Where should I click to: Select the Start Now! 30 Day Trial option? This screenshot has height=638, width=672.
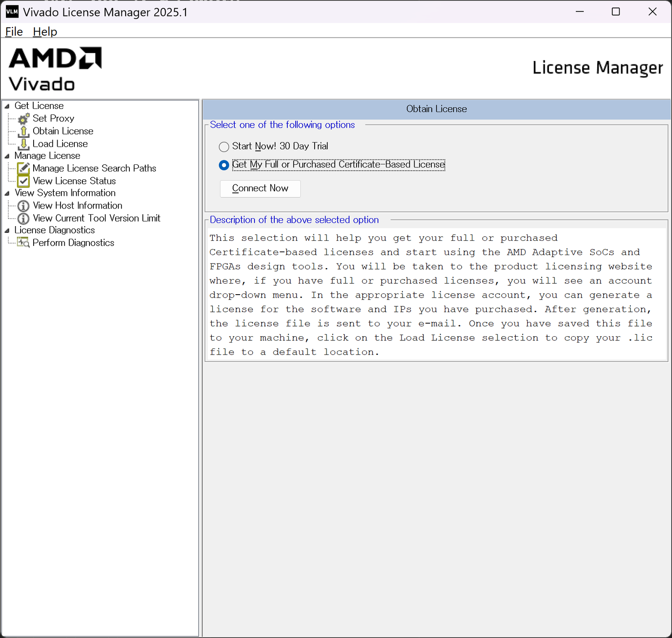click(x=224, y=147)
